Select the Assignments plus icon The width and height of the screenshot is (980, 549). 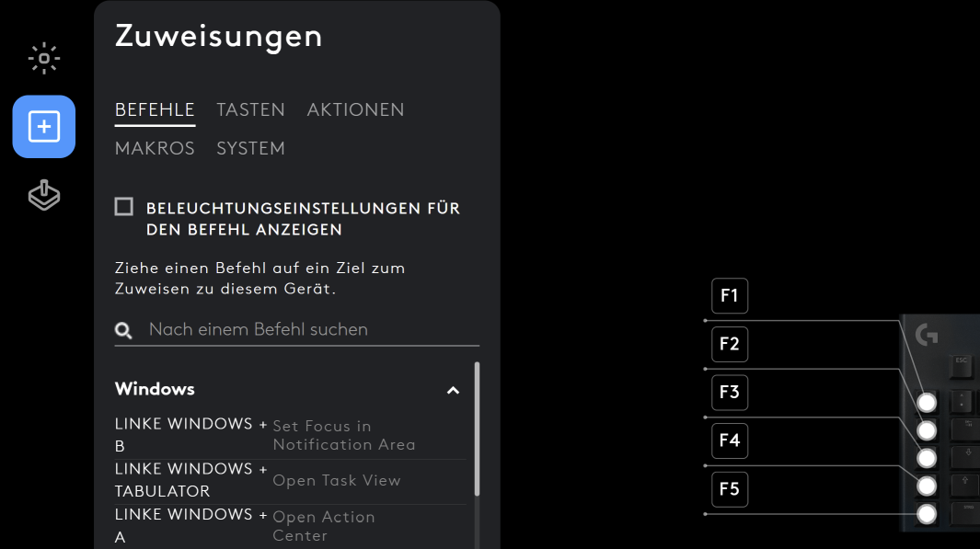[43, 127]
